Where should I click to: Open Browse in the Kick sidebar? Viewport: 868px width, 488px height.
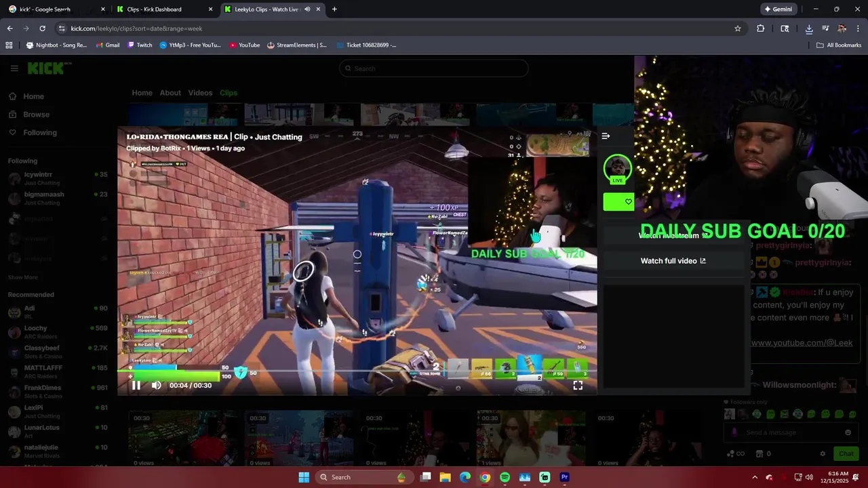(29, 115)
